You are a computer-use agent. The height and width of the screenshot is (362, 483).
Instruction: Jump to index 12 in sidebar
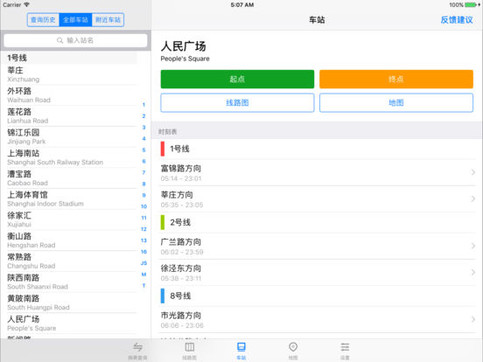pos(144,229)
